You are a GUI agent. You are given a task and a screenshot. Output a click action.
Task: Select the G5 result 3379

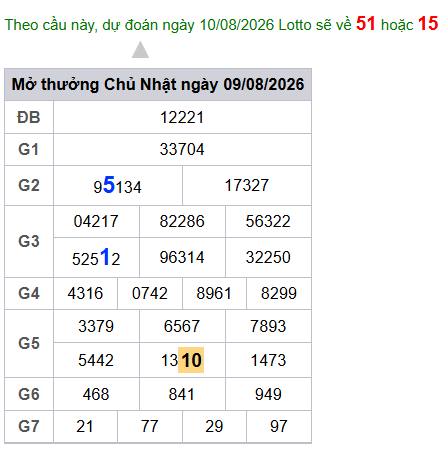coord(96,326)
